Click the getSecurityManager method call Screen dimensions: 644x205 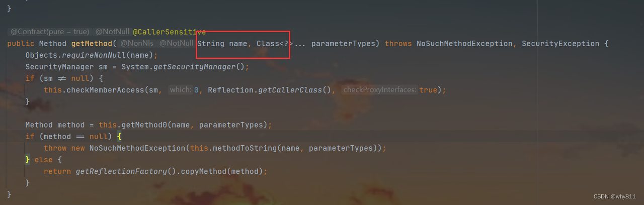tap(195, 67)
